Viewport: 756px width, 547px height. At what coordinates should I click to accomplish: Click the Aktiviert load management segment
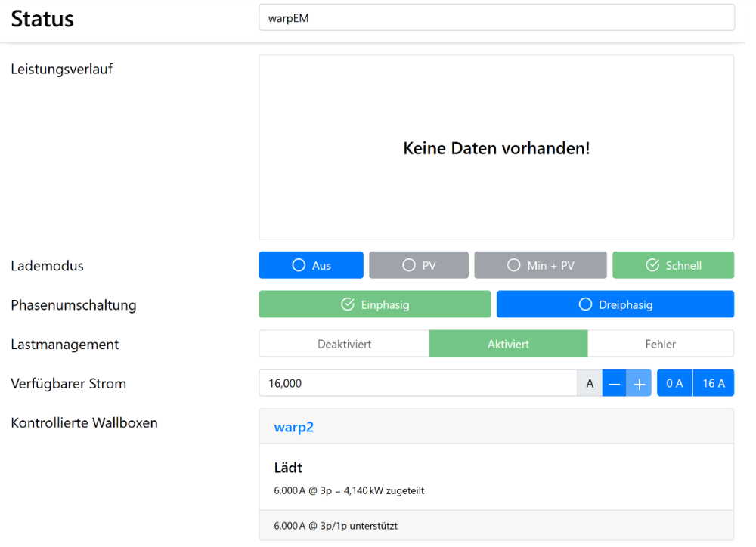tap(508, 344)
